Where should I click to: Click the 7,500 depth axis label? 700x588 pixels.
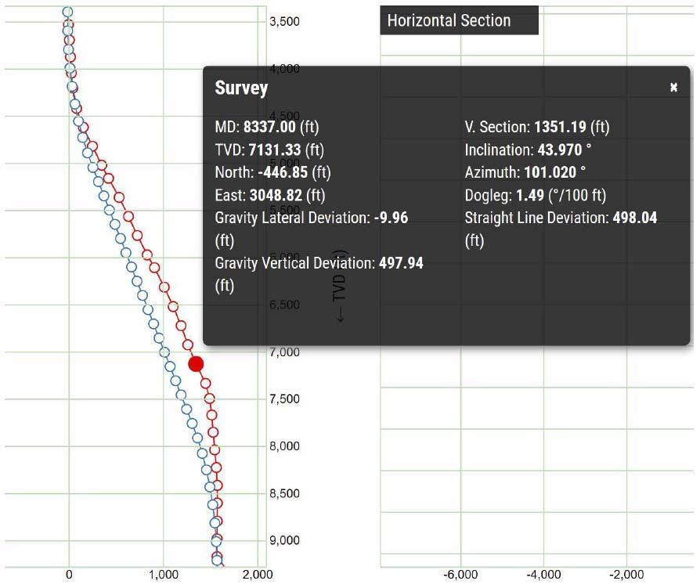[284, 399]
